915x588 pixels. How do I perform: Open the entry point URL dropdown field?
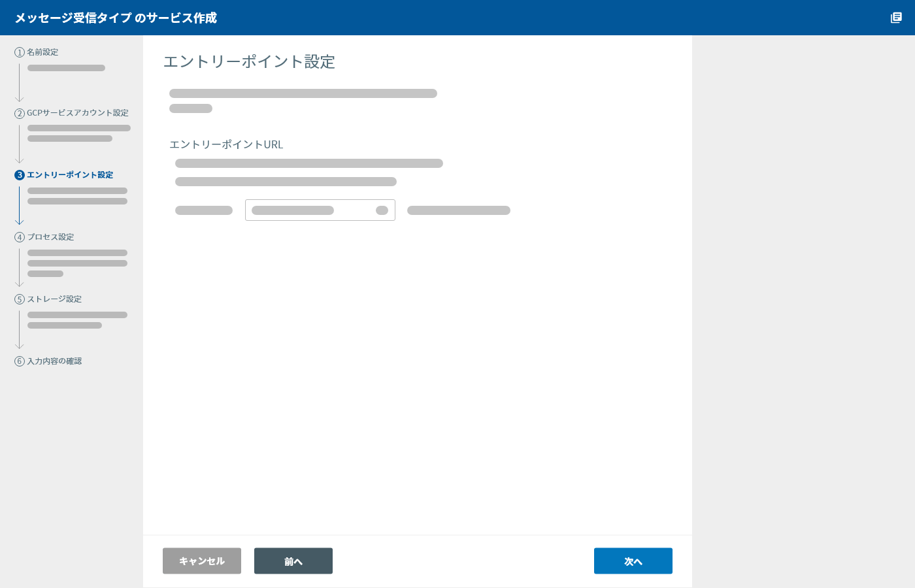tap(320, 210)
